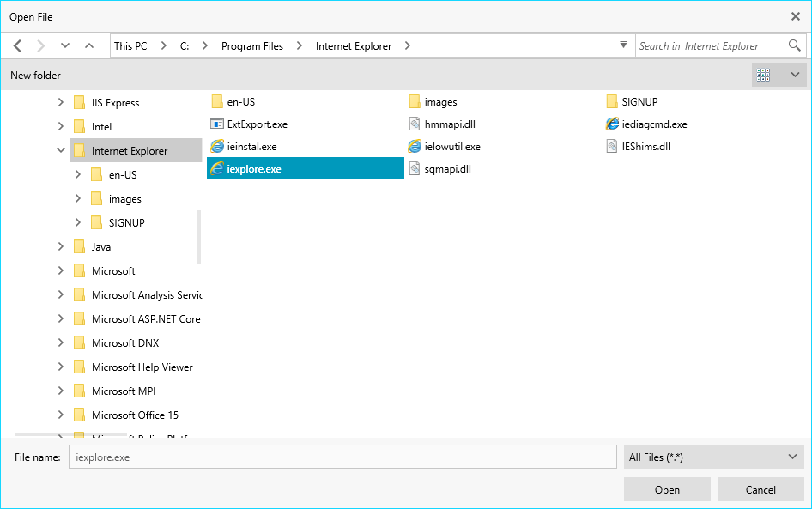Viewport: 812px width, 509px height.
Task: Click the tree horizontal scrollbar
Action: [x=70, y=434]
